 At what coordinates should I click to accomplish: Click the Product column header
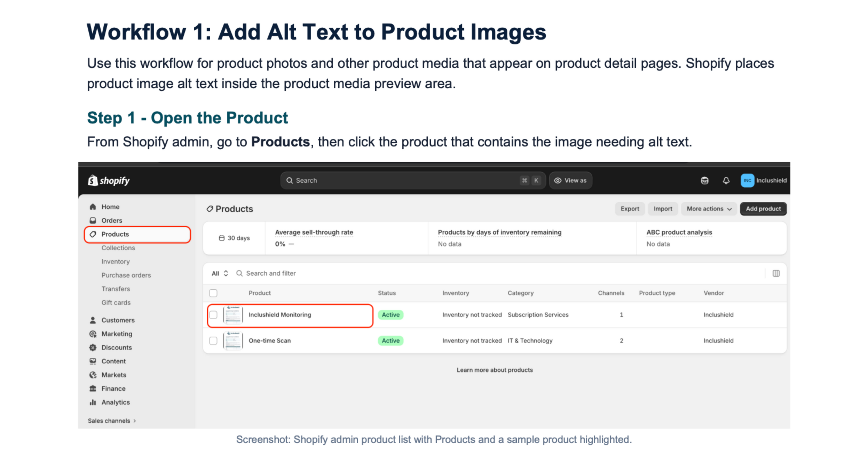click(260, 293)
